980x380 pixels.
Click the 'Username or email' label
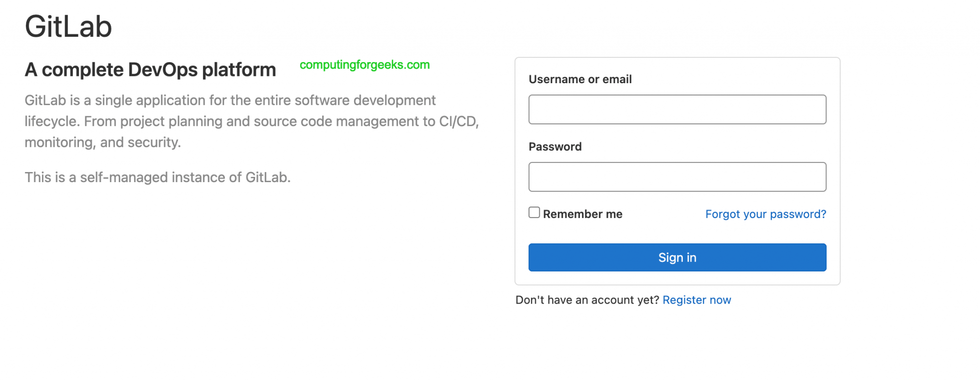[x=580, y=79]
